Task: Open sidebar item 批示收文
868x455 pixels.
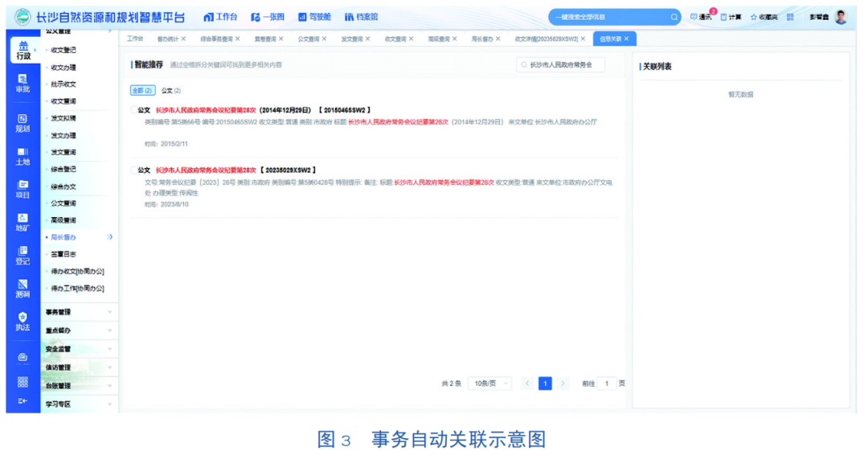Action: coord(63,84)
